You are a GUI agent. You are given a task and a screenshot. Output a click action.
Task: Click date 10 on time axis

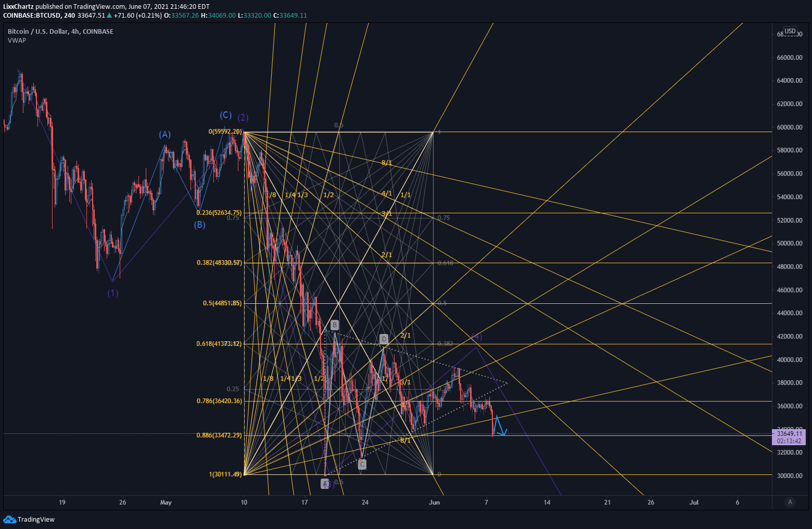pyautogui.click(x=244, y=502)
